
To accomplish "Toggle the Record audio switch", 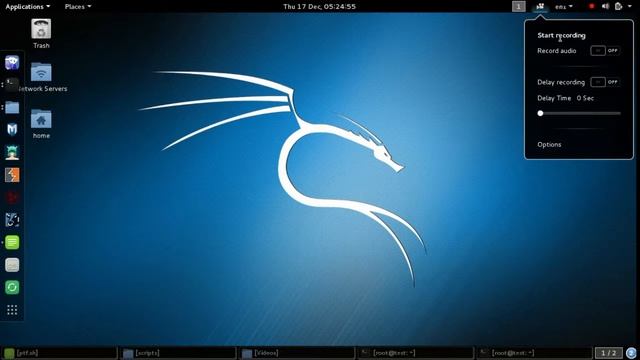I will 605,51.
